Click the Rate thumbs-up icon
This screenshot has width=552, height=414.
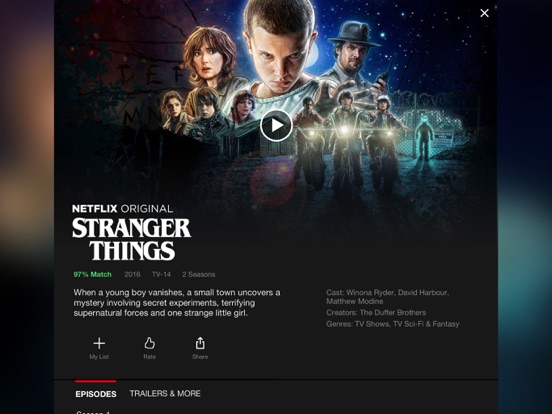(150, 343)
